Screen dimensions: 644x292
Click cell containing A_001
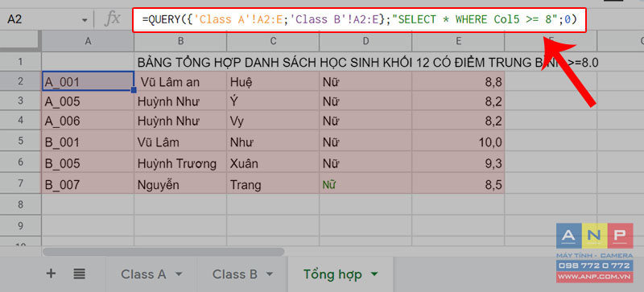click(88, 82)
